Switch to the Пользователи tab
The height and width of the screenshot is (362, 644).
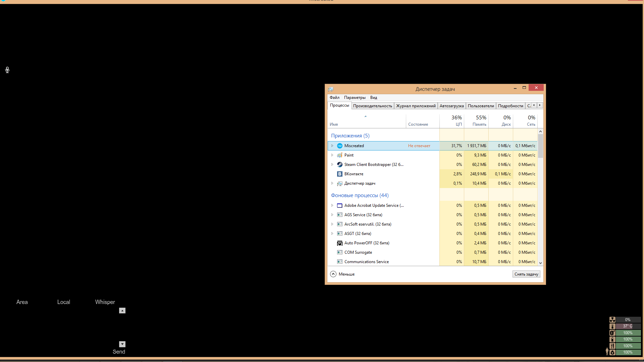pyautogui.click(x=481, y=106)
